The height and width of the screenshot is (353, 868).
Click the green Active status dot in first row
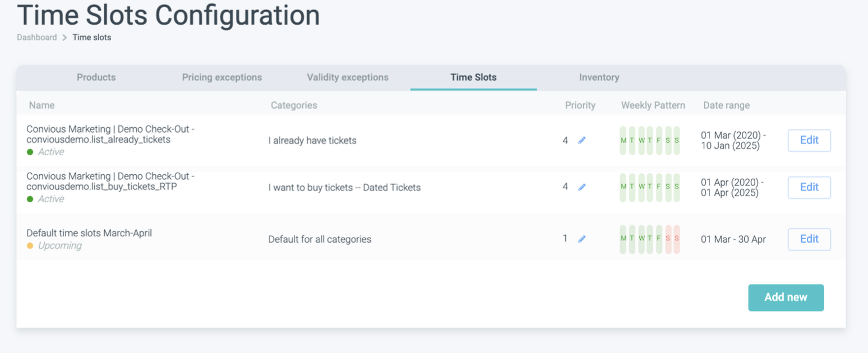[30, 152]
